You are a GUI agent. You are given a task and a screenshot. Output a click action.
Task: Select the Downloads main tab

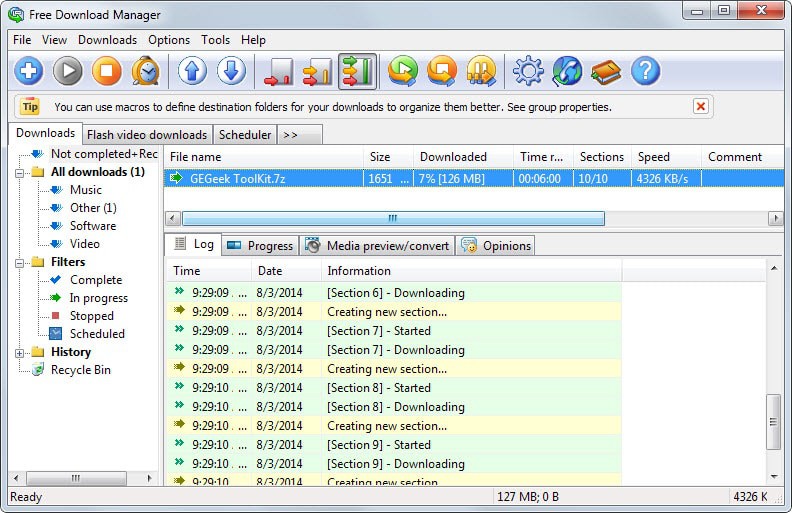(45, 133)
